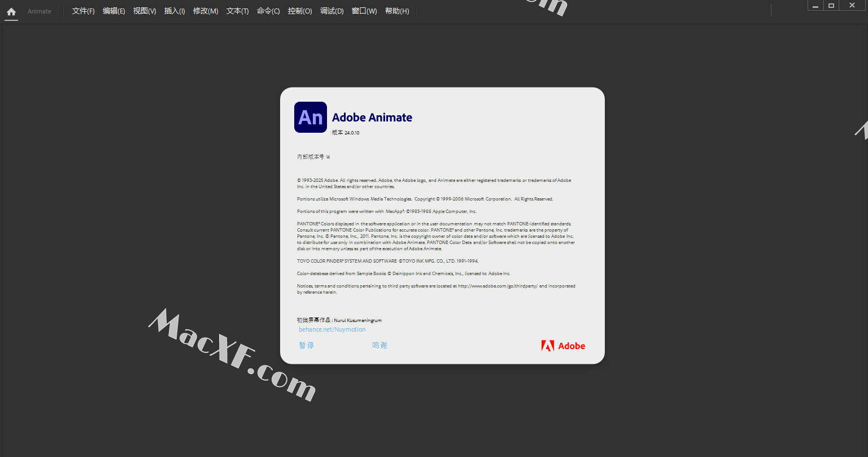The image size is (868, 457).
Task: Minimize the Animate window
Action: [815, 5]
